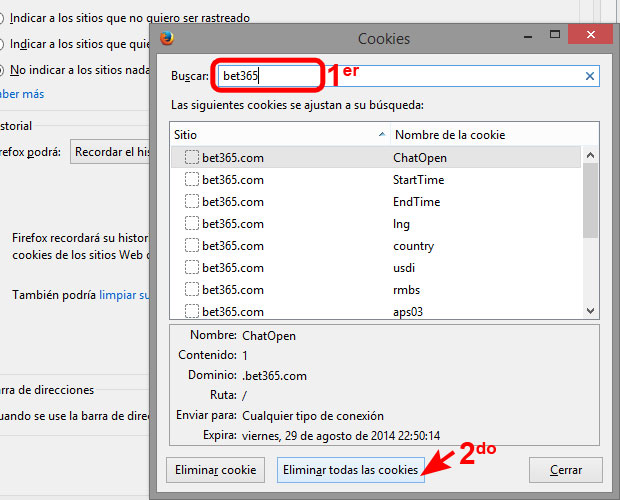The height and width of the screenshot is (500, 620).
Task: Select the lng cookie row
Action: 376,223
